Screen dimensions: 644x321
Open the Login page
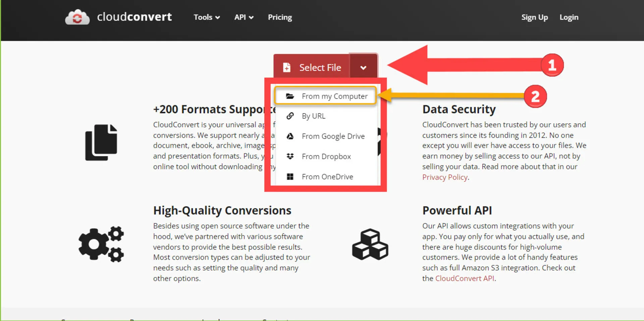[x=569, y=17]
